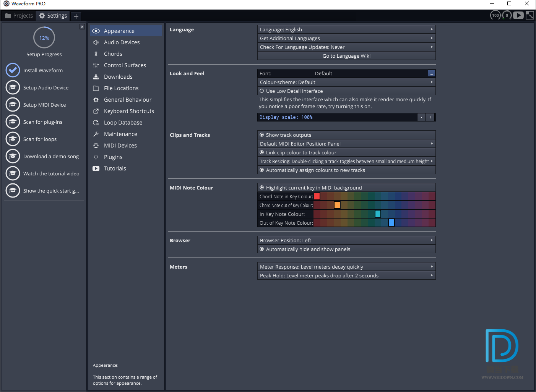Open the Keyboard Shortcuts settings page
The width and height of the screenshot is (536, 392).
(126, 111)
